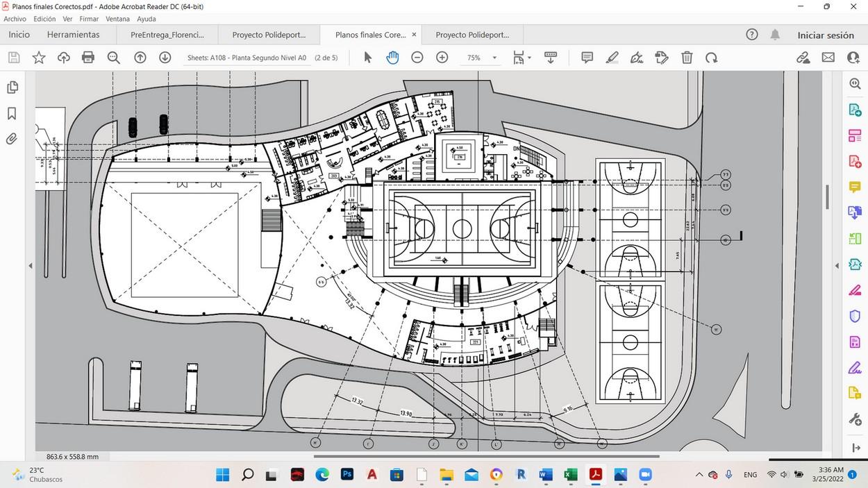Show hidden tray icons chevron
Viewport: 868px width, 488px height.
699,475
